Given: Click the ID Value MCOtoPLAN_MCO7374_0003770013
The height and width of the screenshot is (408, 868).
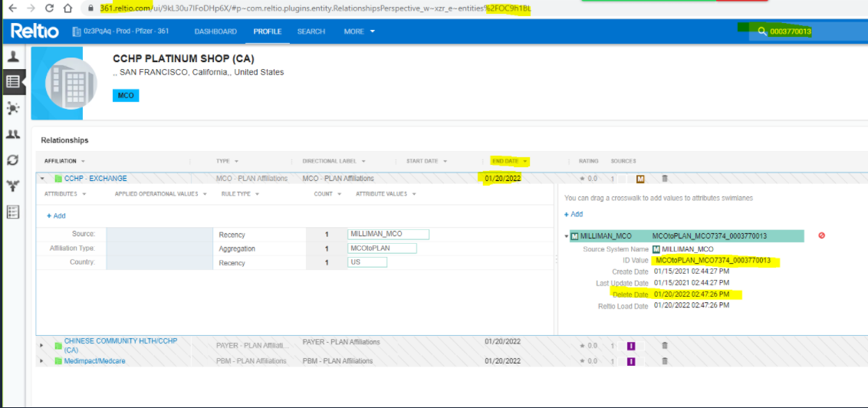Looking at the screenshot, I should tap(713, 260).
